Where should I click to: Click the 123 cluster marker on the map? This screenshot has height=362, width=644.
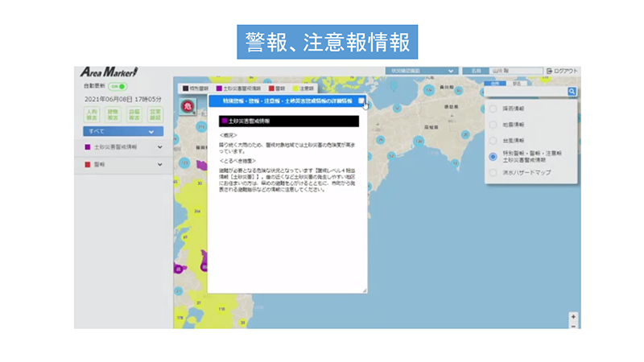click(184, 163)
